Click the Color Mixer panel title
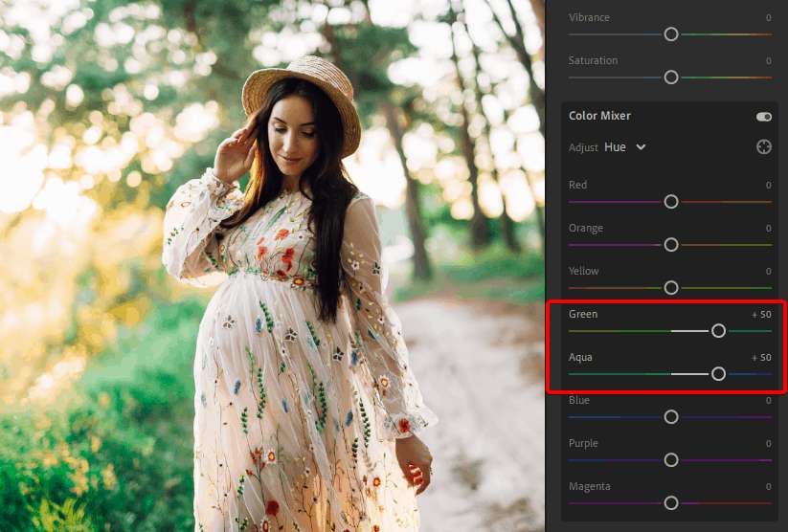 599,116
